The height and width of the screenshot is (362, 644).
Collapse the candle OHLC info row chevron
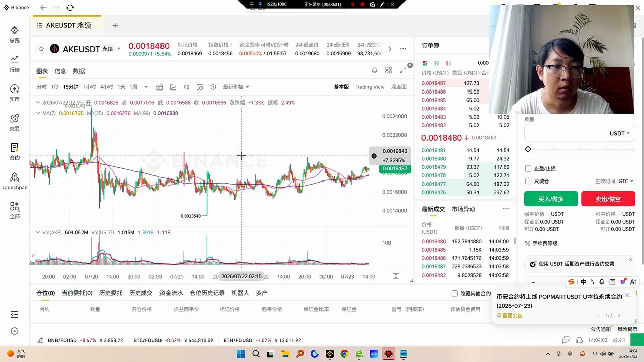click(x=39, y=102)
